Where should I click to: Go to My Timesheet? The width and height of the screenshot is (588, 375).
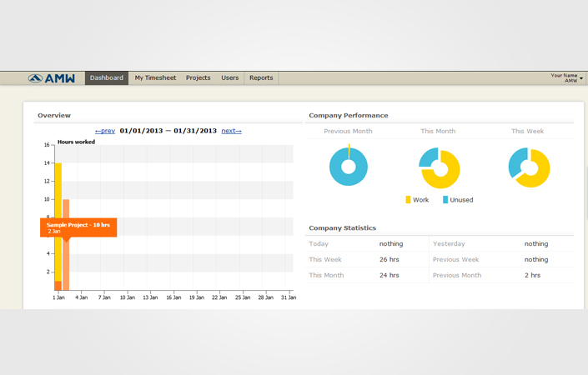click(155, 78)
